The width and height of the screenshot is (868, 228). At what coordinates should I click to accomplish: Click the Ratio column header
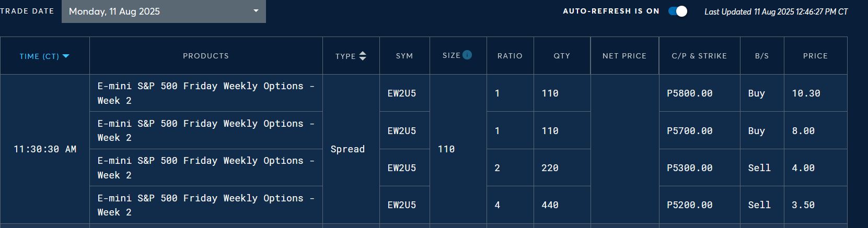[x=510, y=56]
